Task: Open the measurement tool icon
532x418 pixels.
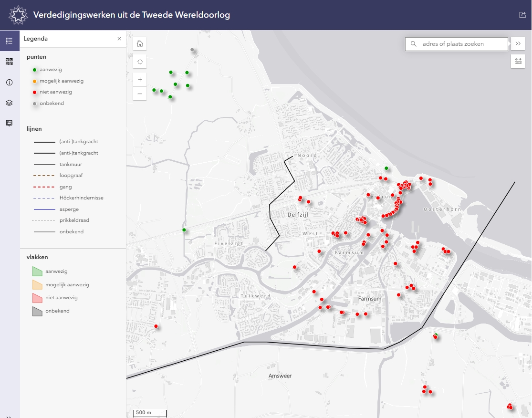Action: [x=518, y=62]
